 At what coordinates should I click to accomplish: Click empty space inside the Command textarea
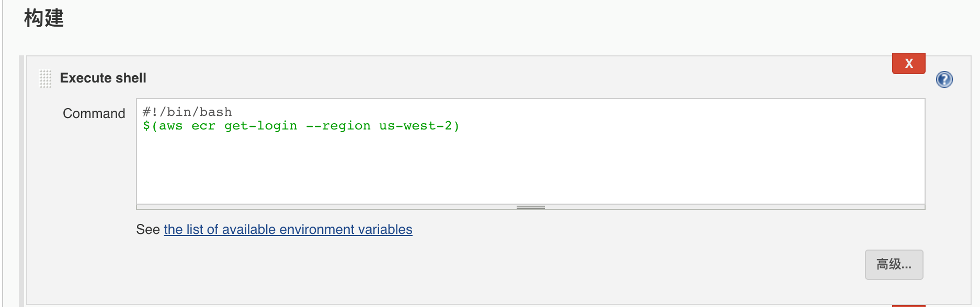point(523,167)
